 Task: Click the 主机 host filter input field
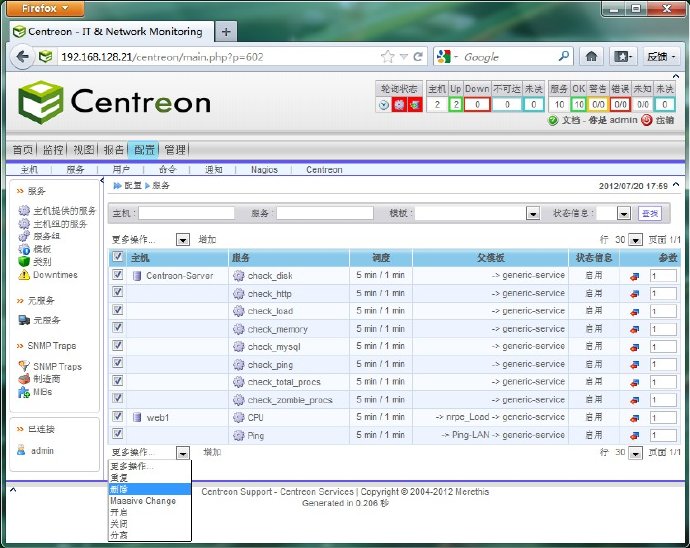(187, 213)
